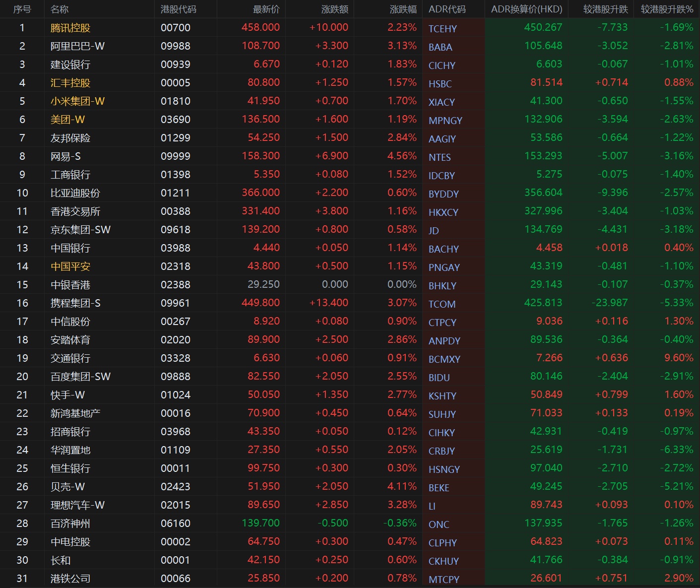Click on 美团-W in the list

click(67, 120)
